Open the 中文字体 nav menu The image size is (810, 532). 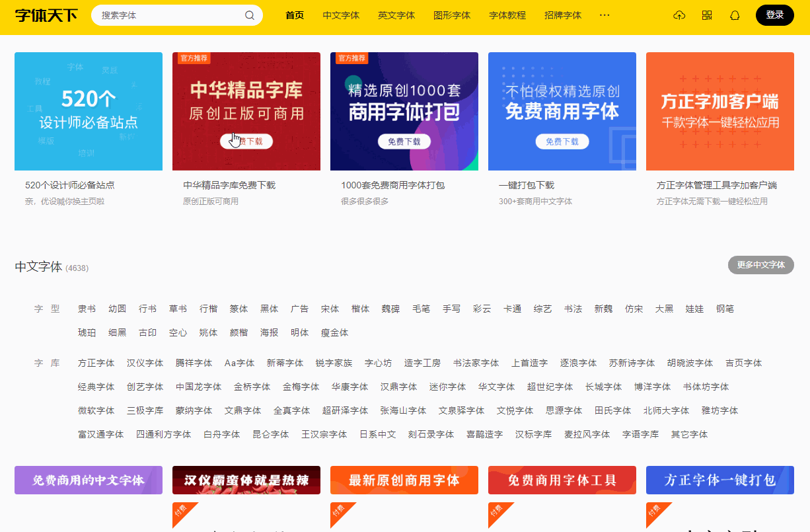(341, 15)
